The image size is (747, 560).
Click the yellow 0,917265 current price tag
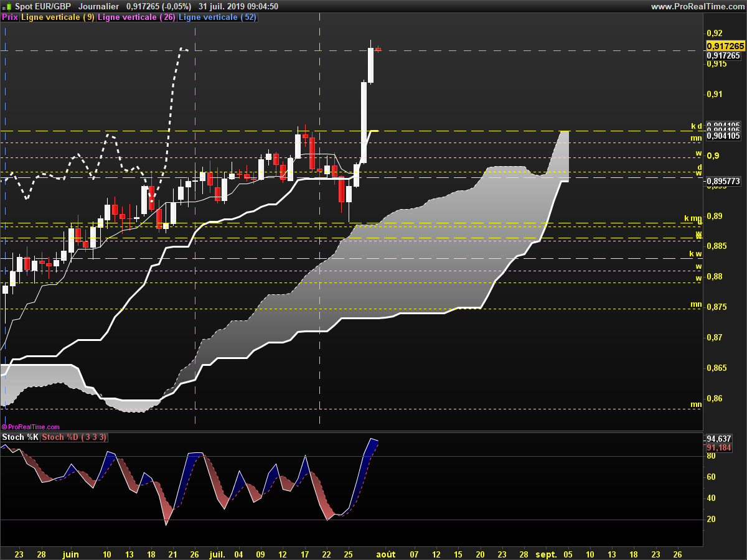coord(726,46)
